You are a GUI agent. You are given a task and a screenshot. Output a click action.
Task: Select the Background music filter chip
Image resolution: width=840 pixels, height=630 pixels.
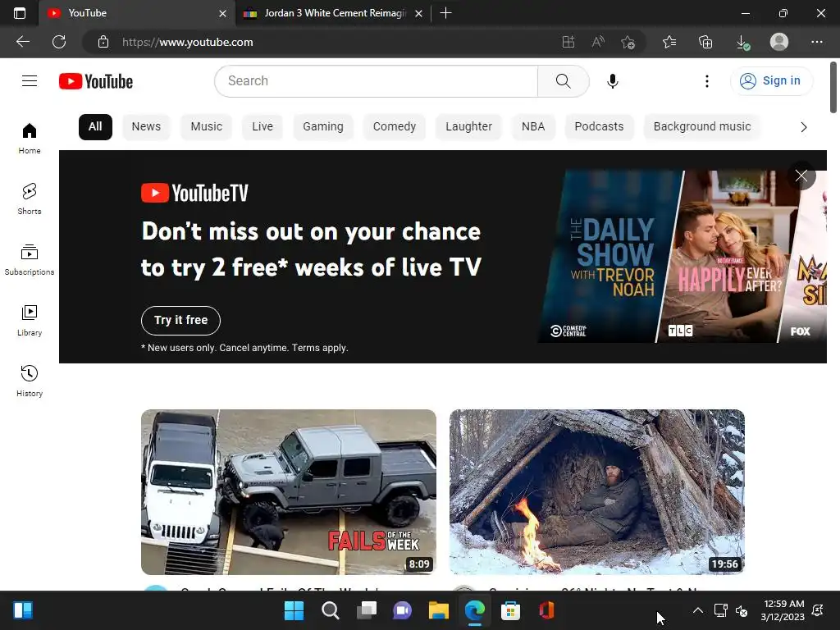click(702, 127)
